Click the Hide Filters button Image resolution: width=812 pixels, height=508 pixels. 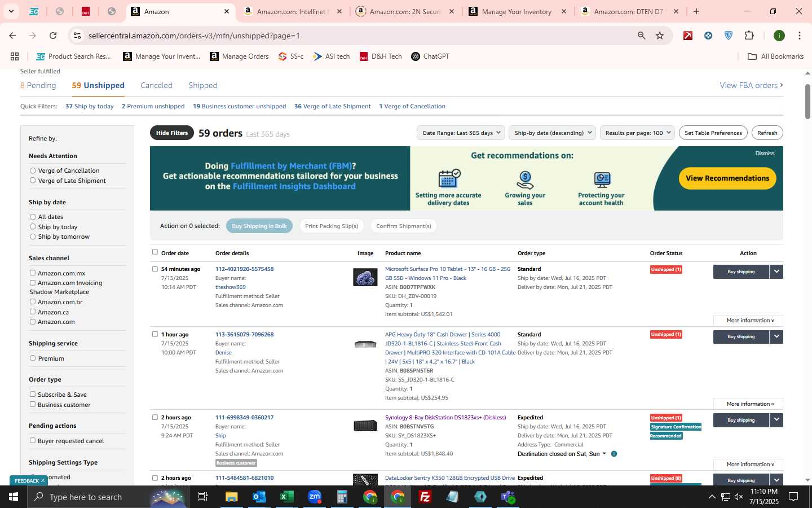[x=172, y=133]
